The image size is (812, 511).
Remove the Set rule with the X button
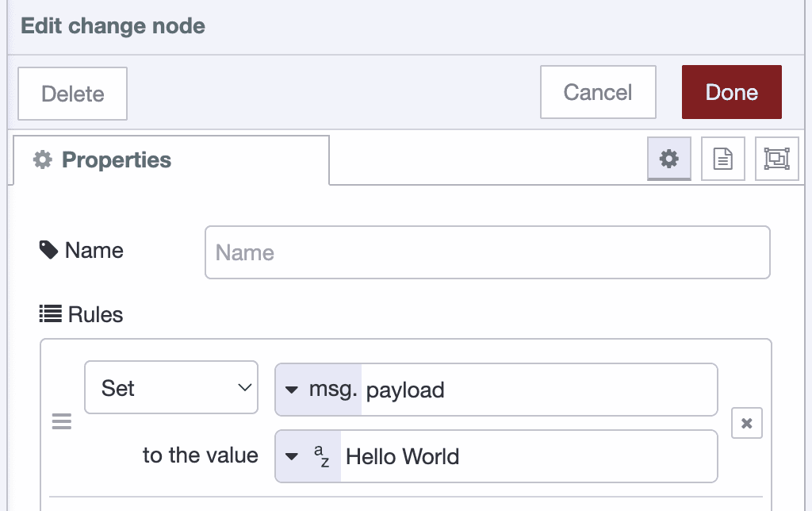[746, 423]
